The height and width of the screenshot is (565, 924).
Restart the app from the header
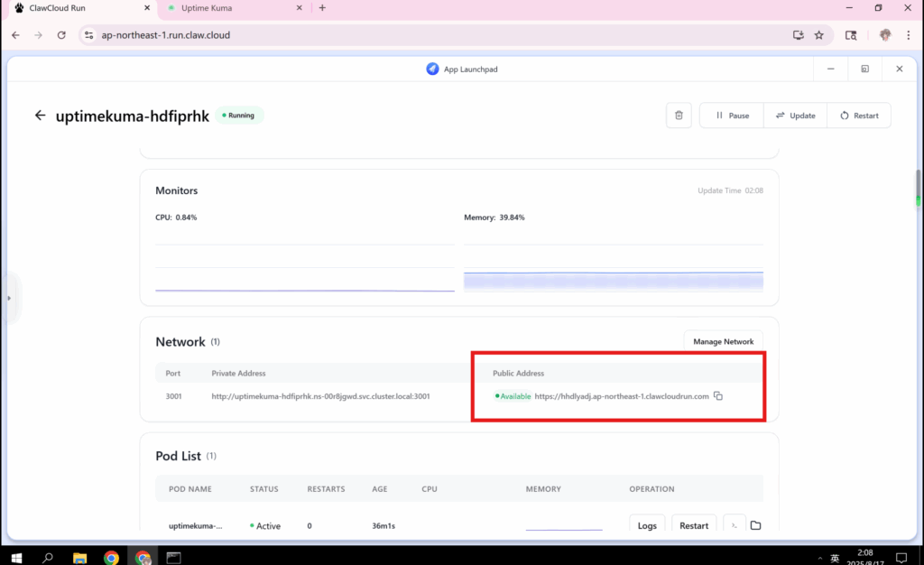858,116
